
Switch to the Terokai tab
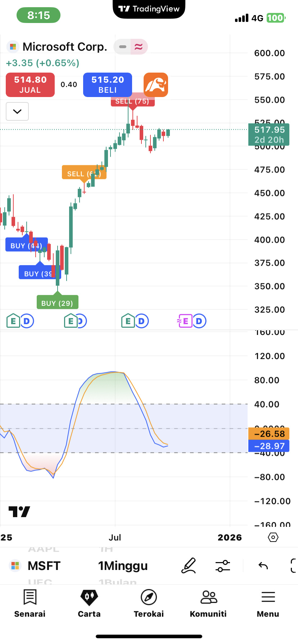(149, 604)
